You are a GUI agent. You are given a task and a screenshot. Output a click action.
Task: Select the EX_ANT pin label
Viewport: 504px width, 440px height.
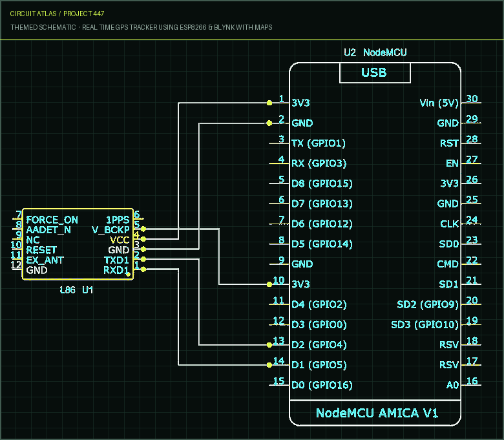[x=45, y=260]
